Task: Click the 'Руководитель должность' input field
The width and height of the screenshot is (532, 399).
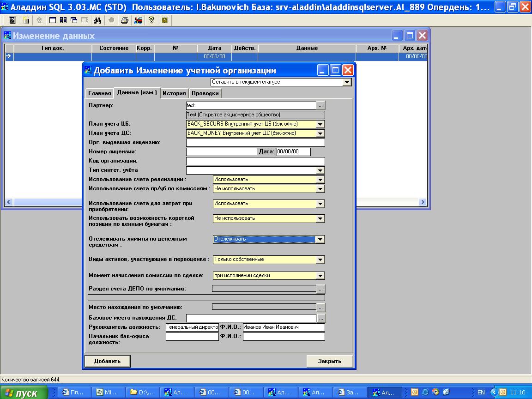Action: tap(192, 327)
